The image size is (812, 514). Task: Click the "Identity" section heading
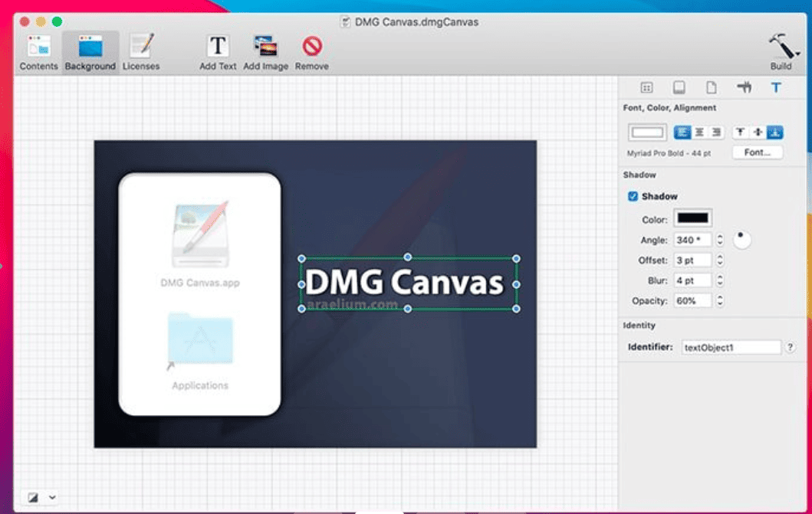[x=639, y=326]
